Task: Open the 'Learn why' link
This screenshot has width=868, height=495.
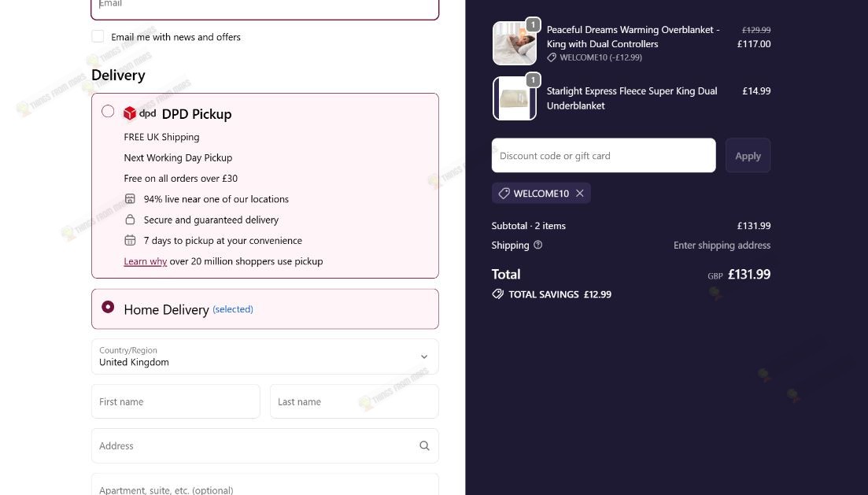Action: [145, 261]
